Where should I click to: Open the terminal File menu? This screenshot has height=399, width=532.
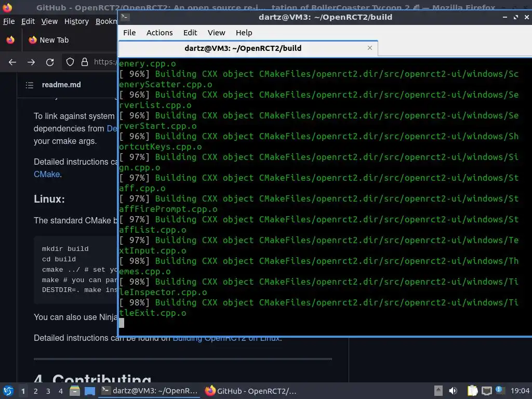pos(129,33)
